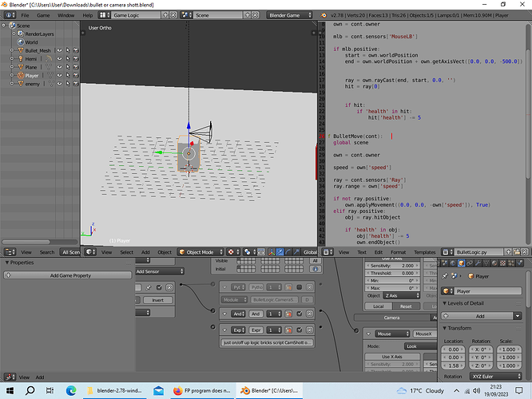Pin the Player properties context
Screen dimensions: 532x399
click(445, 276)
